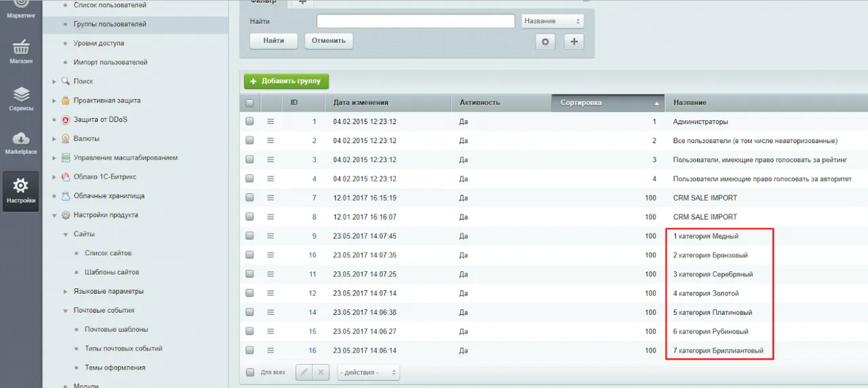Check the box for 1 категория Медный
The image size is (868, 388).
(x=250, y=236)
